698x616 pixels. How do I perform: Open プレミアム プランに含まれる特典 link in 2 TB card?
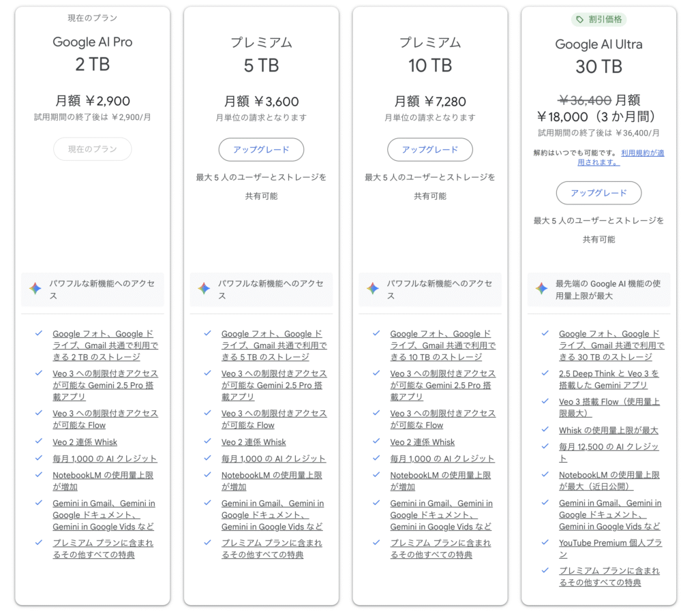(x=103, y=549)
